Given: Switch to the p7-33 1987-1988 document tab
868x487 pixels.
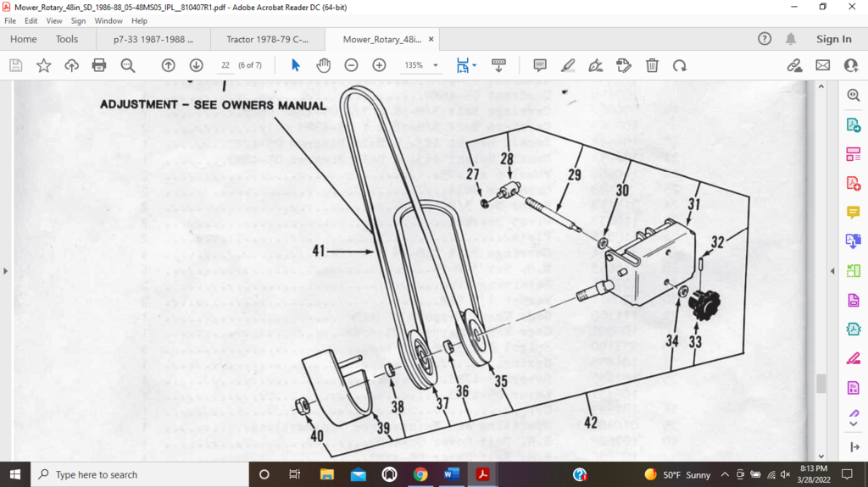Looking at the screenshot, I should [x=153, y=39].
